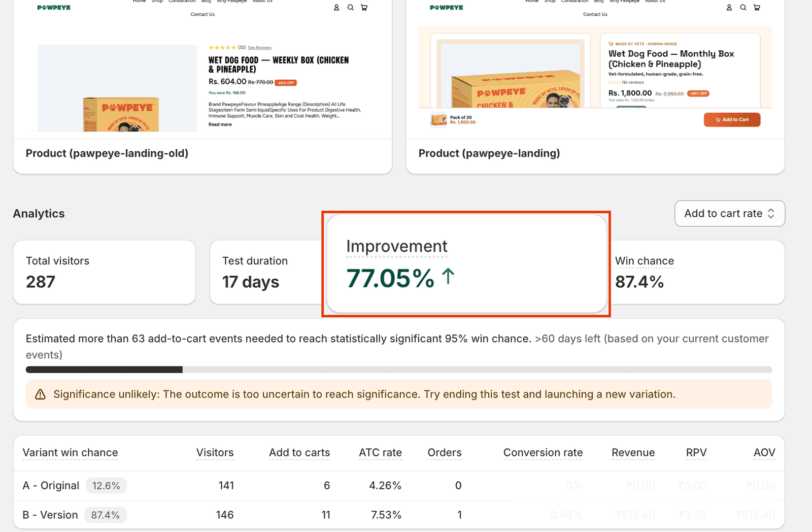Open the See Reviews link
Viewport: 812px width, 532px height.
[x=259, y=48]
